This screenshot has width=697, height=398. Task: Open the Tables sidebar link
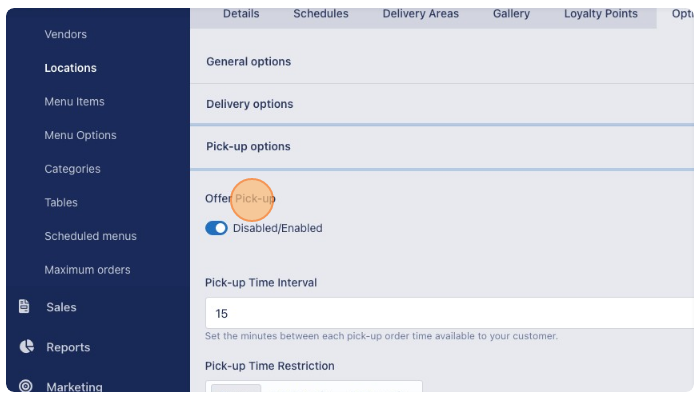(61, 203)
